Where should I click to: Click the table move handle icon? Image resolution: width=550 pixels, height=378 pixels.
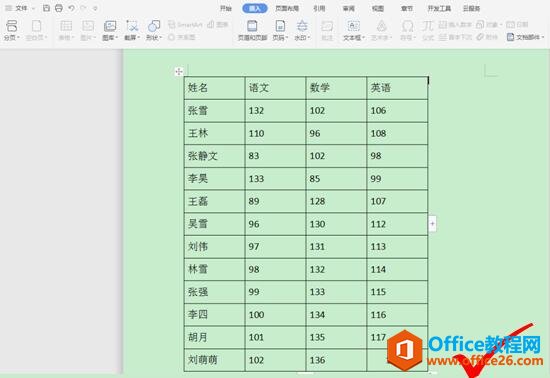pos(179,72)
